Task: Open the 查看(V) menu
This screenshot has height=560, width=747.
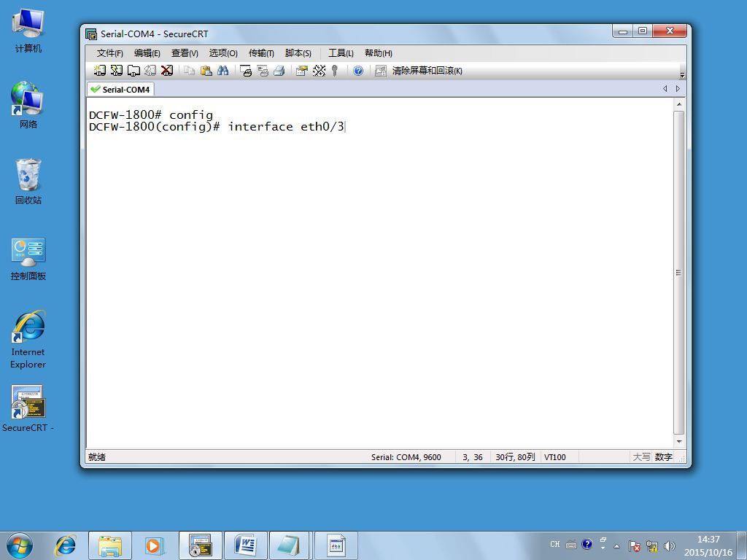Action: point(185,52)
